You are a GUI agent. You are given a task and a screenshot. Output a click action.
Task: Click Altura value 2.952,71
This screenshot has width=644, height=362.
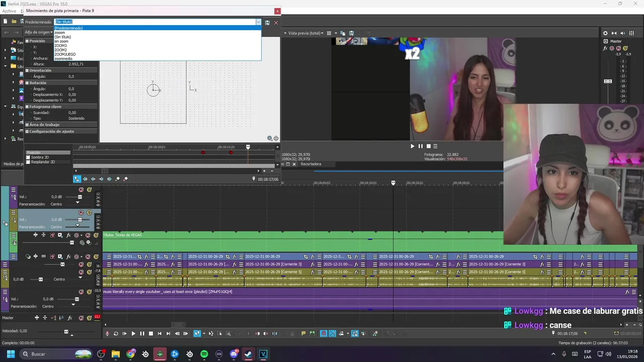76,64
